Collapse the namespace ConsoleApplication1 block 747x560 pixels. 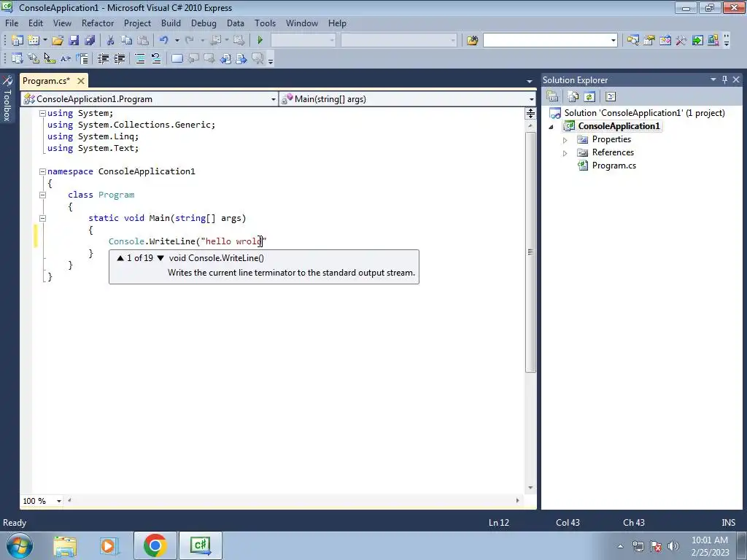(x=42, y=171)
